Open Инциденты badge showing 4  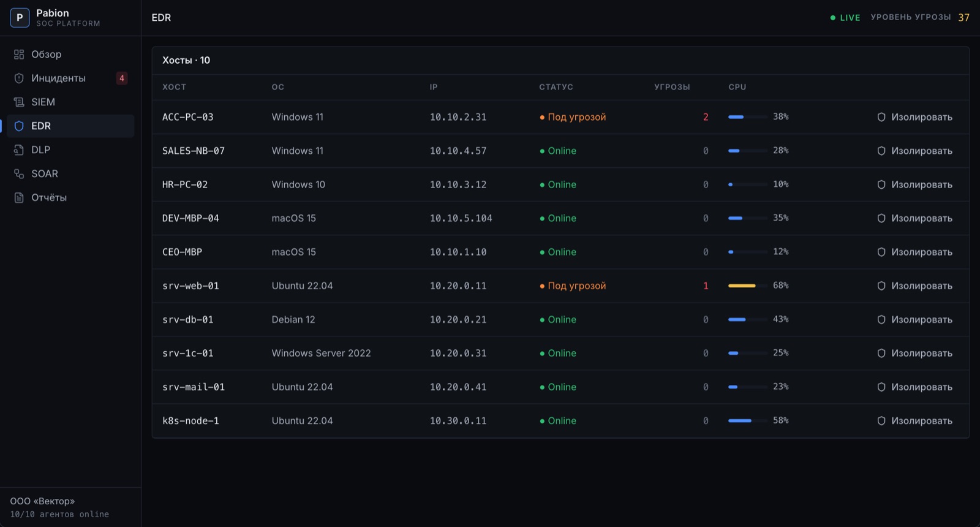tap(122, 78)
